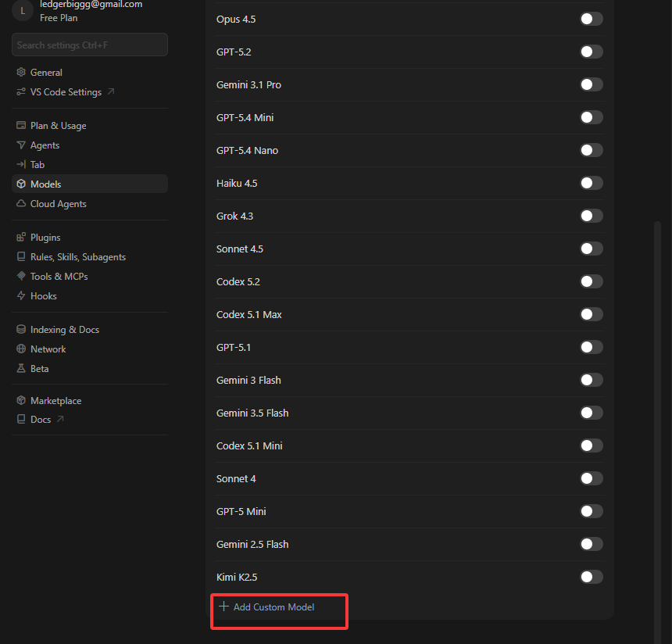Click the Tools & MCPs icon

point(21,276)
